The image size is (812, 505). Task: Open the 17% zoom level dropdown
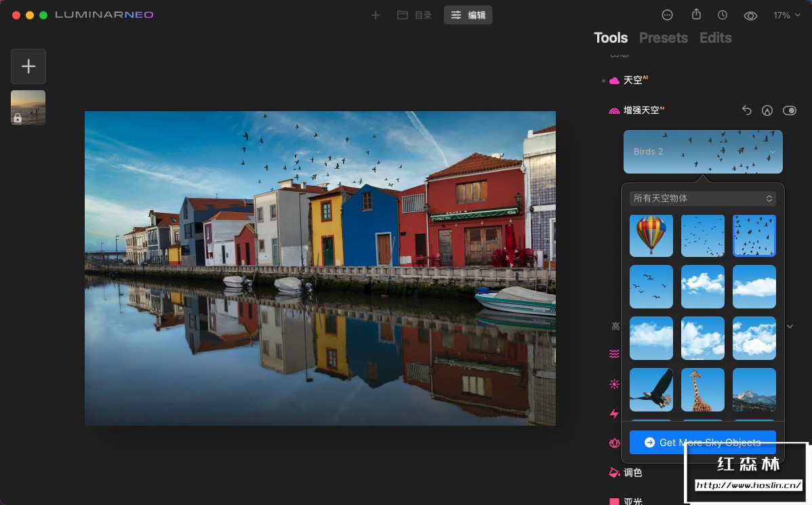[786, 15]
